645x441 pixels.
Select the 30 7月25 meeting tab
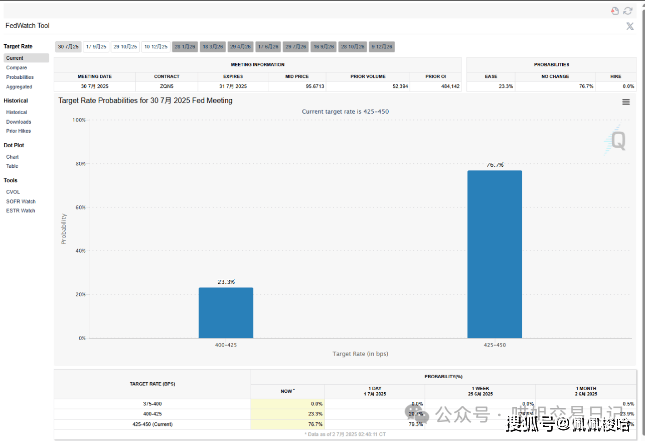(x=68, y=47)
